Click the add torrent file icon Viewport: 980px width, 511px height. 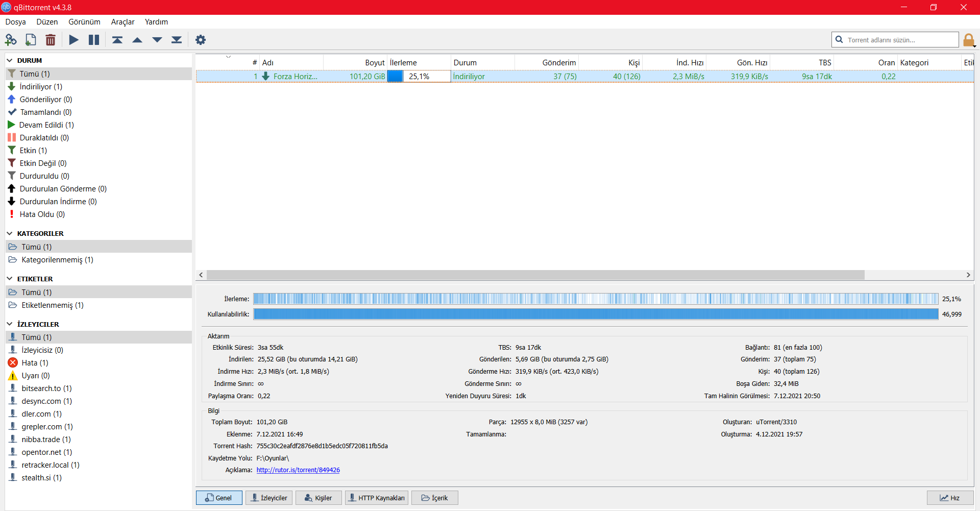(31, 40)
